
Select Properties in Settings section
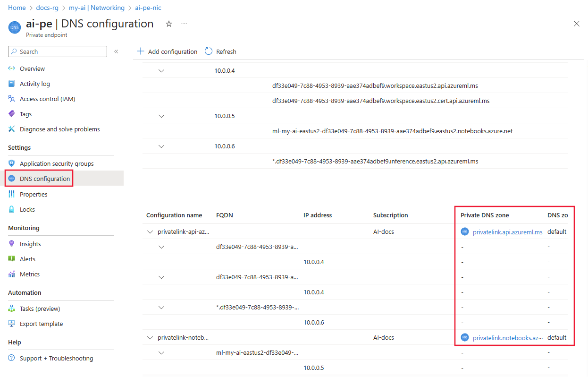34,194
